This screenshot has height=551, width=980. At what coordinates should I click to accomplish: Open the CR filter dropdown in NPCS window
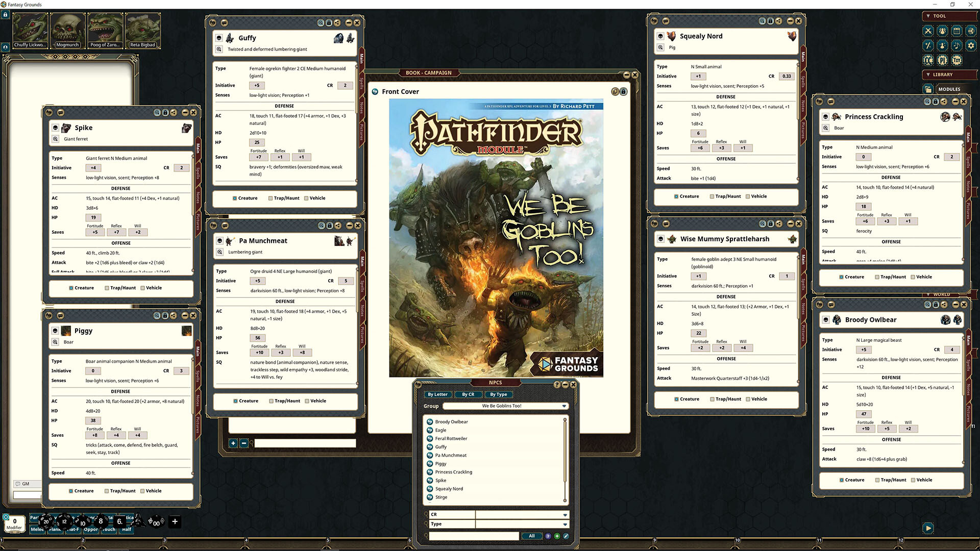click(565, 514)
